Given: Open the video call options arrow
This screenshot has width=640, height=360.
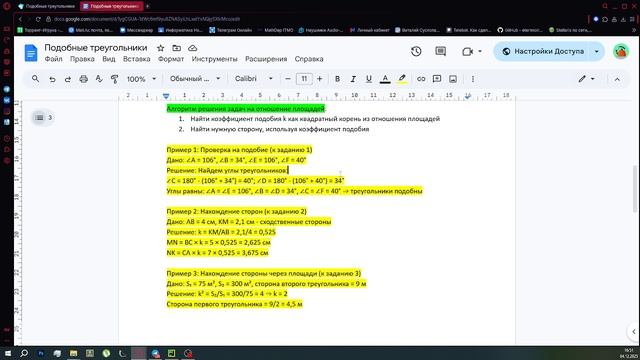Looking at the screenshot, I should coord(480,51).
